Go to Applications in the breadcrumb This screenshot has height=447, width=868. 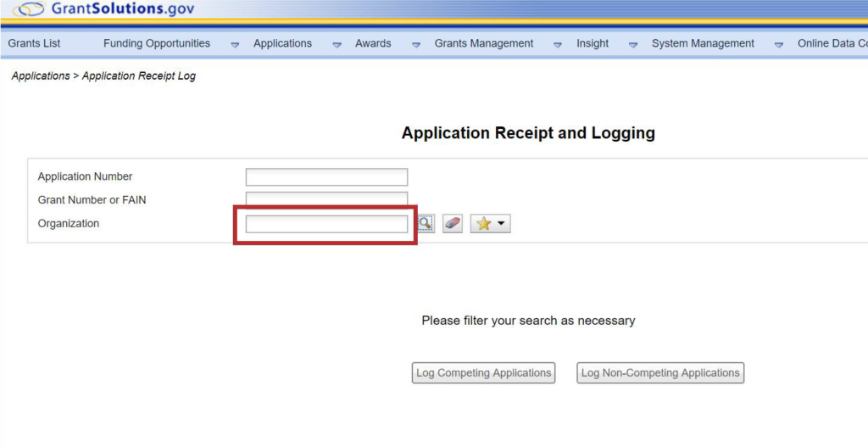pyautogui.click(x=41, y=76)
